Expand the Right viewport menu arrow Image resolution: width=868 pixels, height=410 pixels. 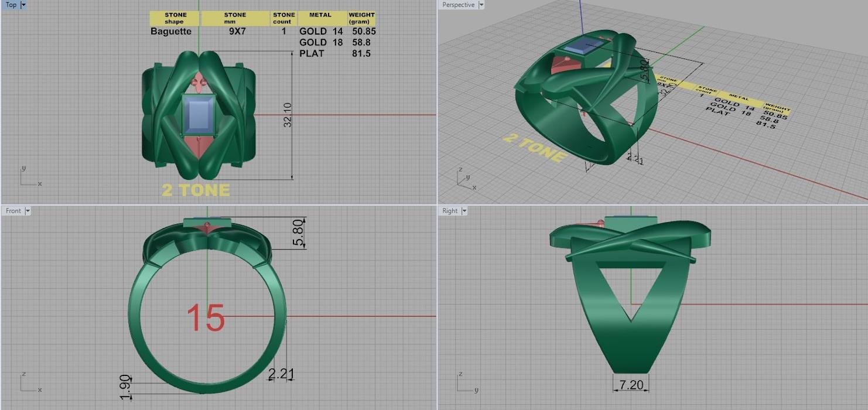pyautogui.click(x=464, y=211)
